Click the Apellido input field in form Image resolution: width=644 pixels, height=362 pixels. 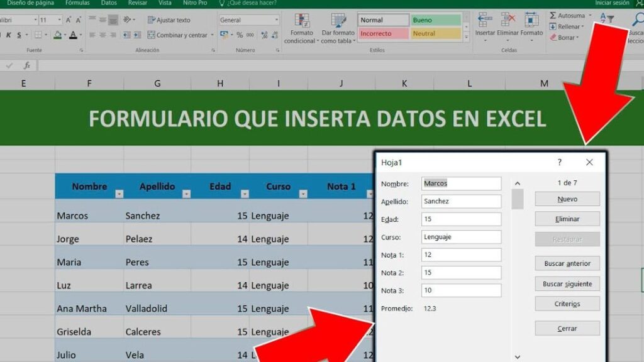pyautogui.click(x=462, y=202)
